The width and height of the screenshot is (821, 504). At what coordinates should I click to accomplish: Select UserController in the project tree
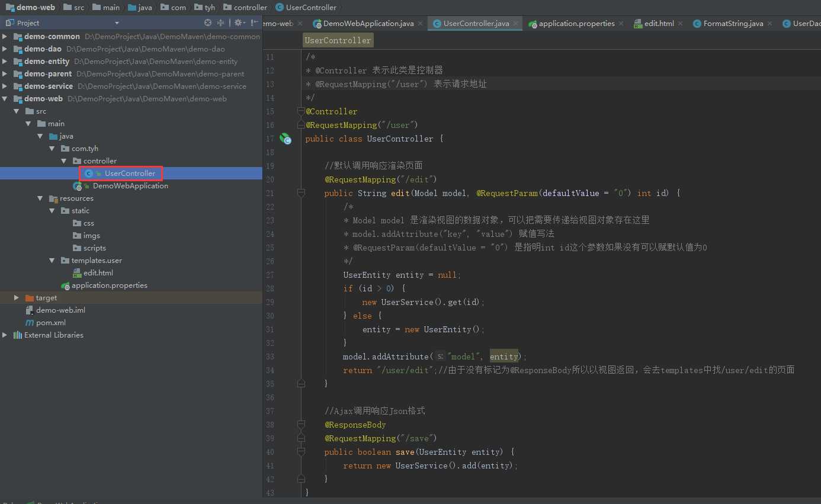pos(130,174)
